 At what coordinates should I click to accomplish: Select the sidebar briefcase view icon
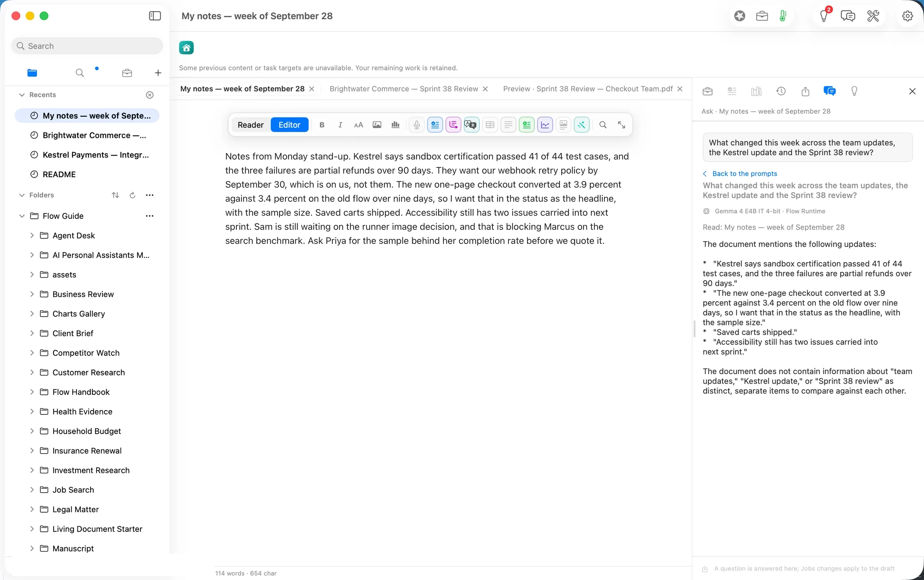[x=127, y=73]
